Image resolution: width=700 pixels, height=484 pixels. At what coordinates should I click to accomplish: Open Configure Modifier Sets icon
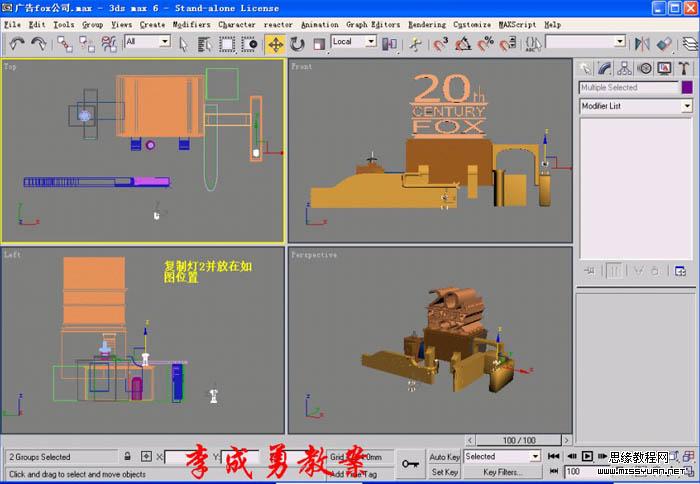click(x=680, y=271)
